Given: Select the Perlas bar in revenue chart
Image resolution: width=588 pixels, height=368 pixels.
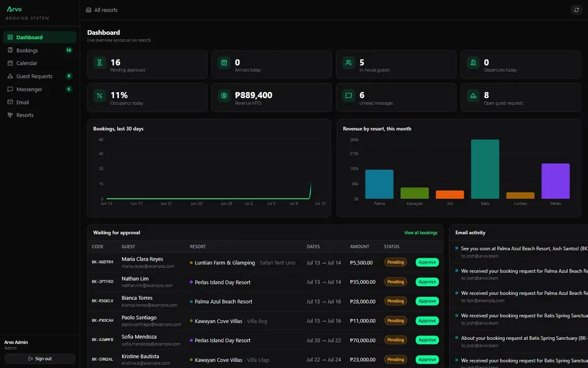Looking at the screenshot, I should 556,181.
